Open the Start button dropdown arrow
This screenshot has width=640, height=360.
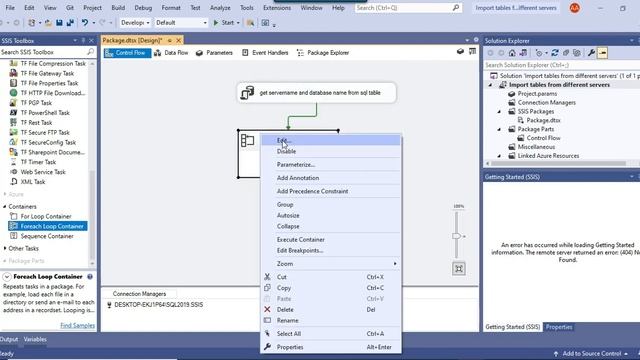pyautogui.click(x=238, y=23)
